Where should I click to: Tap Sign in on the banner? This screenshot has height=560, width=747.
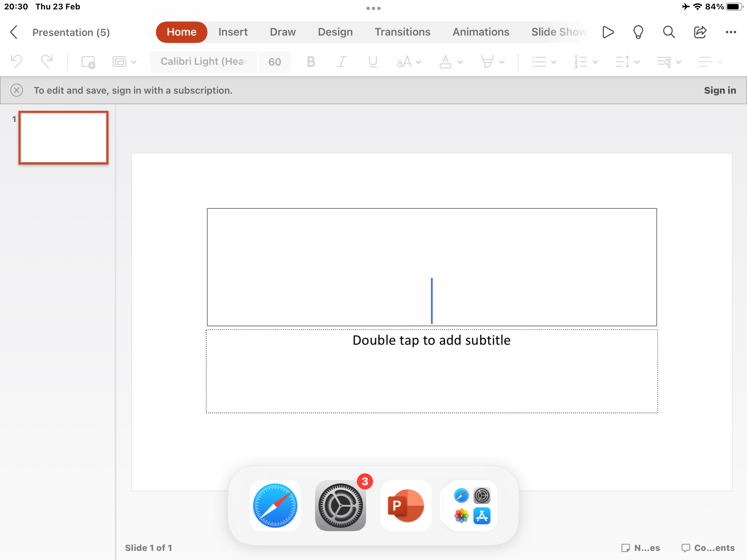click(720, 90)
